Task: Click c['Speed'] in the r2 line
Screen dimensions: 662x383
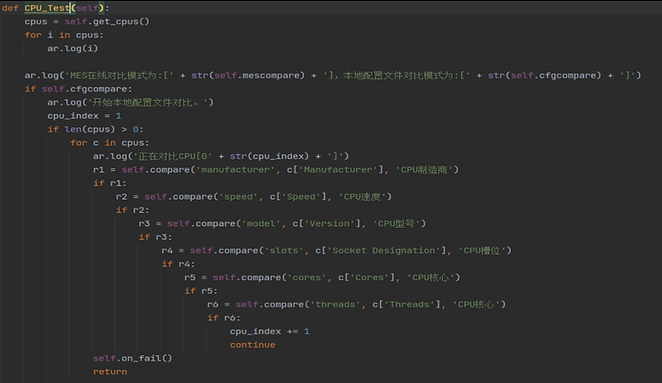Action: 298,197
